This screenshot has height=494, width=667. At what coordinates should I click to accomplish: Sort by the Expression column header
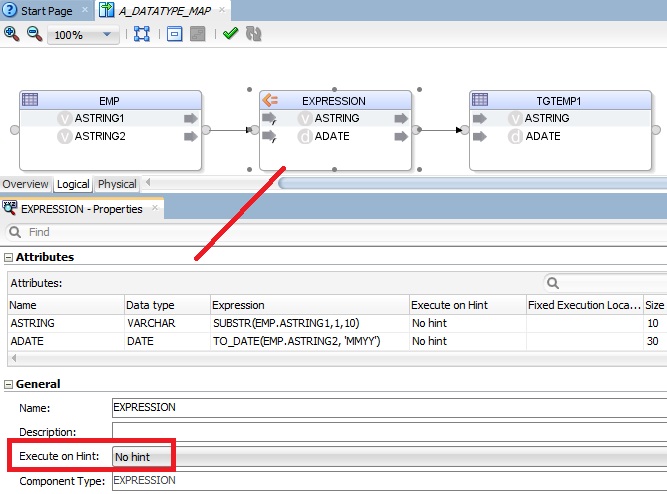pos(310,305)
